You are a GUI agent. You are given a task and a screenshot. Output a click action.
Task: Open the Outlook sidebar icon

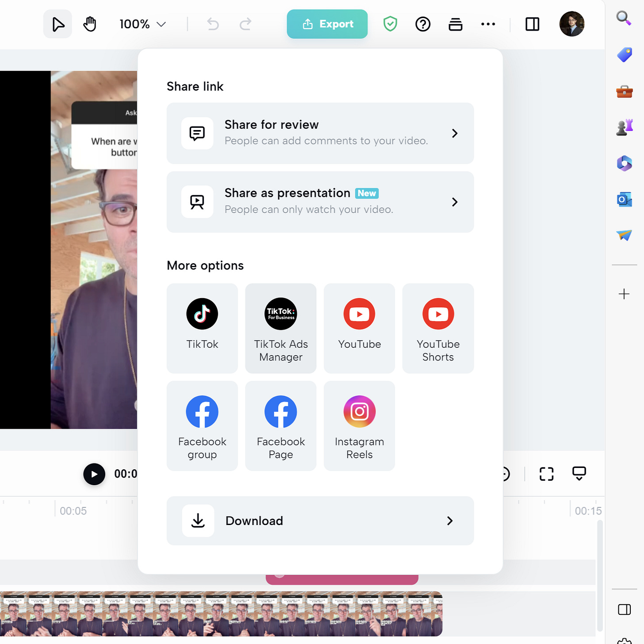[x=624, y=199]
